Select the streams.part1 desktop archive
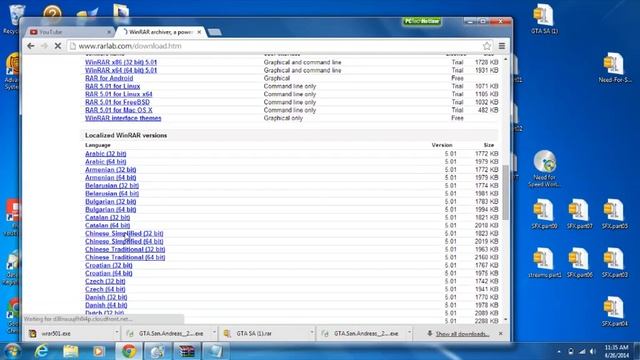The width and height of the screenshot is (640, 360). coord(544,263)
